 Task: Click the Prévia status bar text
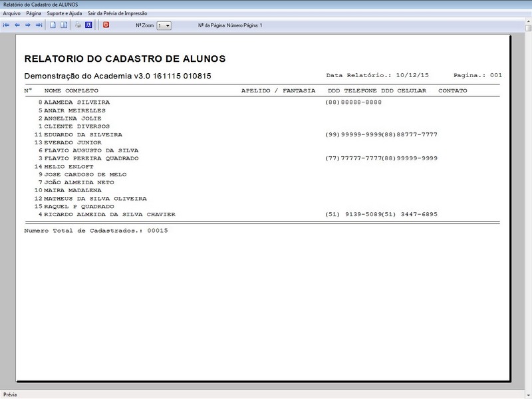10,394
